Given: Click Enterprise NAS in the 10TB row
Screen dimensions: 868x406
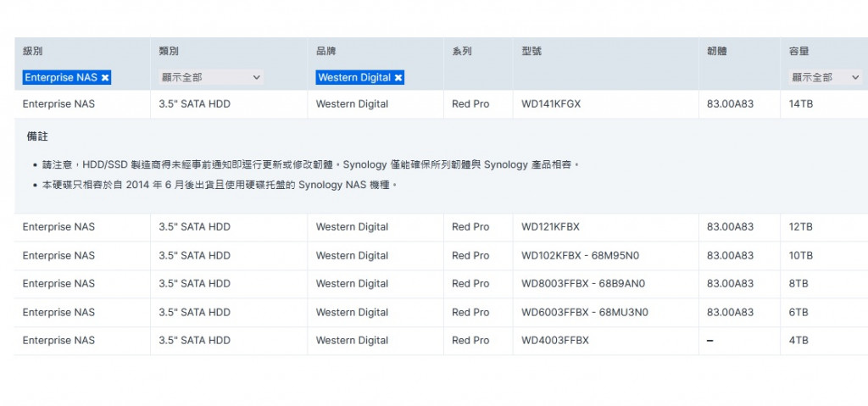Looking at the screenshot, I should [58, 255].
